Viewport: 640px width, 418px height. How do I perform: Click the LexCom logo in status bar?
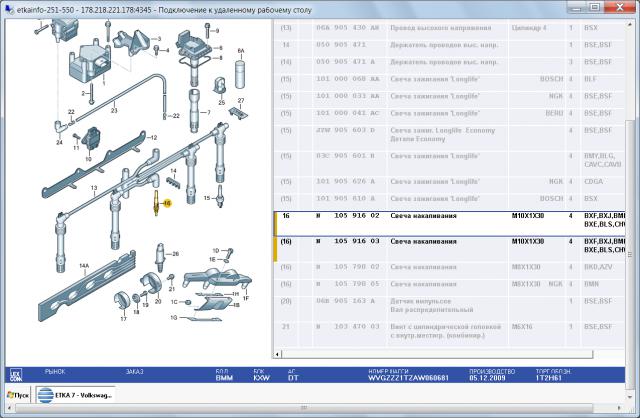16,375
